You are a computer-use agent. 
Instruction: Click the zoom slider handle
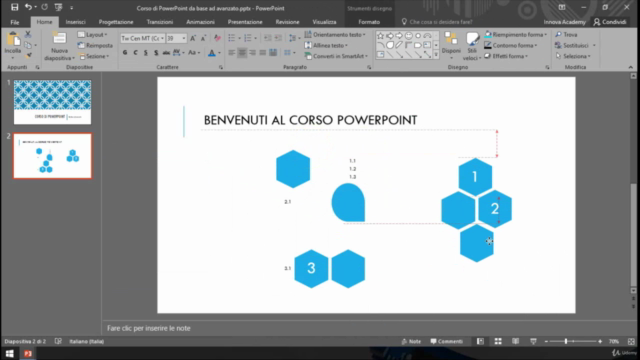click(x=566, y=341)
